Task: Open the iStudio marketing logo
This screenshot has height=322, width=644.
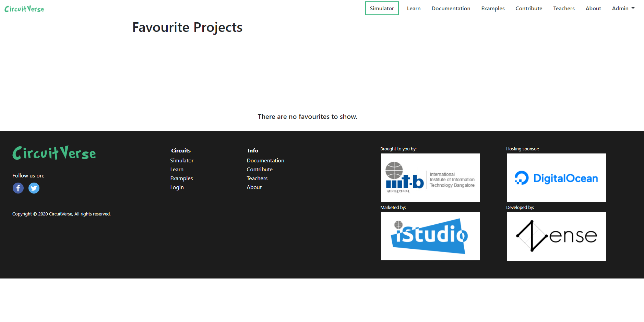Action: (430, 236)
